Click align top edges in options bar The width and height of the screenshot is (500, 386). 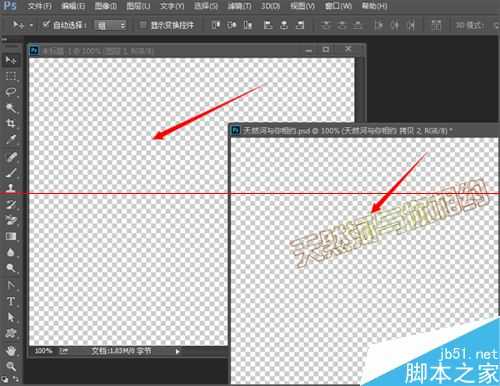click(x=216, y=25)
